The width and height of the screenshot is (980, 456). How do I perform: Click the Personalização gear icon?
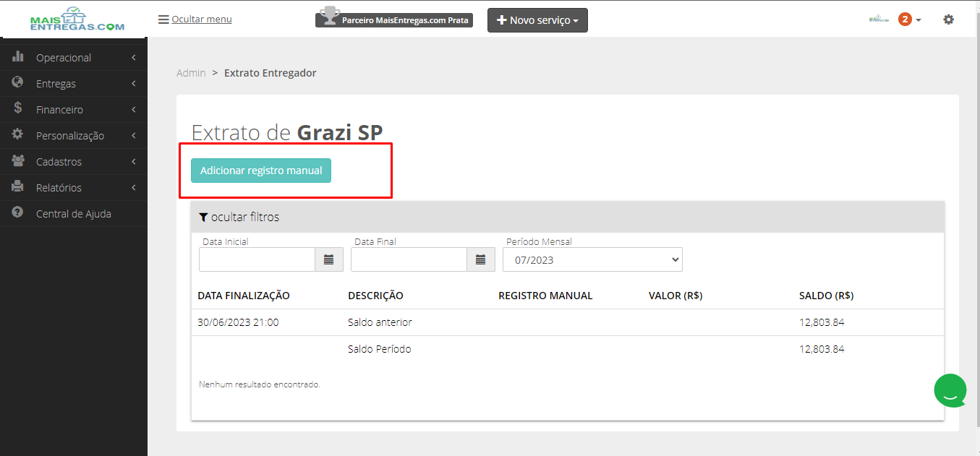pyautogui.click(x=18, y=135)
